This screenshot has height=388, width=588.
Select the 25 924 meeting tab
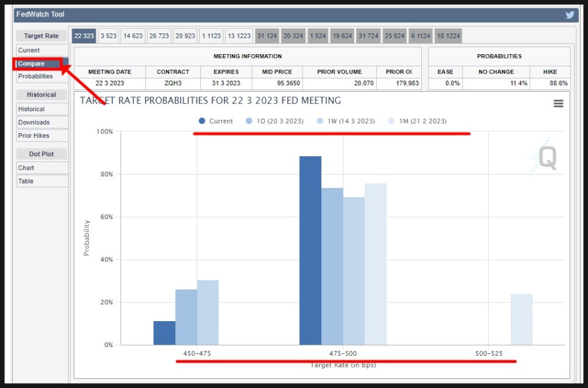394,36
